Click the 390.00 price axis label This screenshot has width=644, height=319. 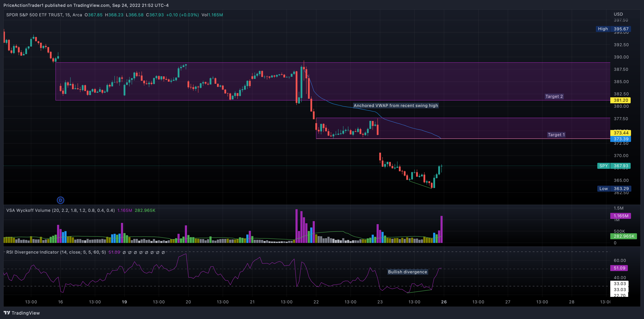coord(621,57)
